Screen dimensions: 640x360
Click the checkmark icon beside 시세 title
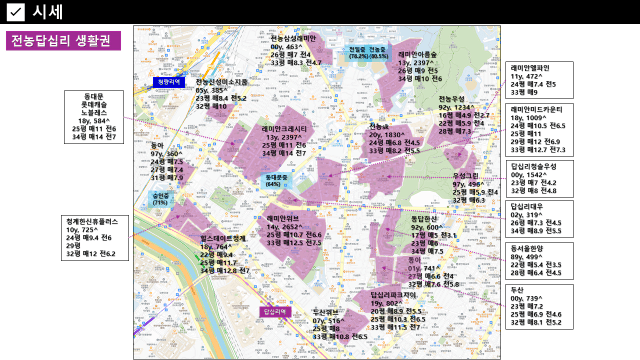click(16, 12)
